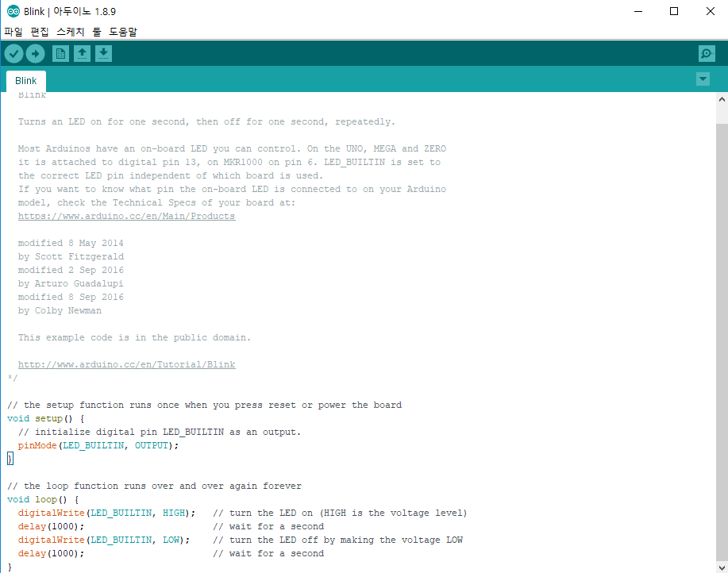Click on 'void loop() {' line
This screenshot has height=573, width=728.
(x=43, y=500)
